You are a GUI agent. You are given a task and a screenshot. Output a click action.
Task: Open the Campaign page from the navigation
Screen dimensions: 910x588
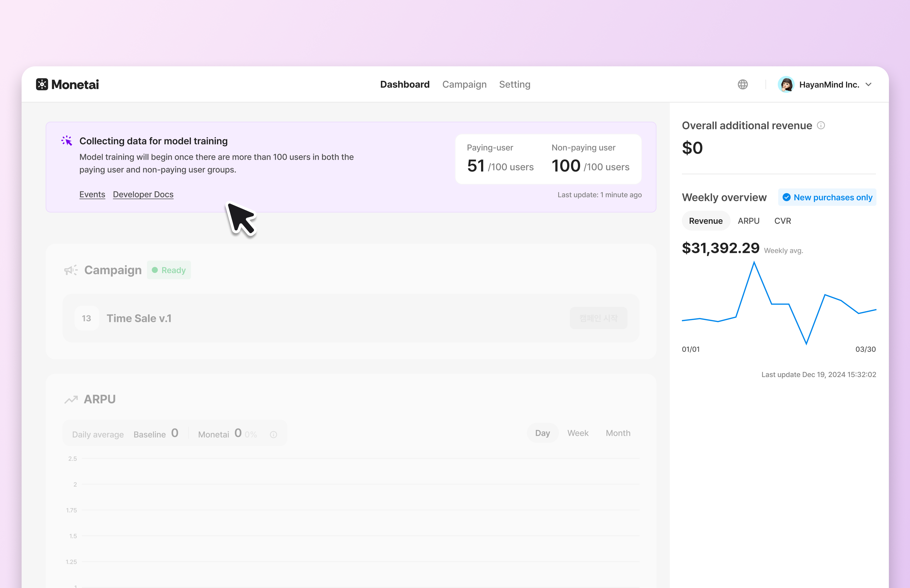[464, 84]
